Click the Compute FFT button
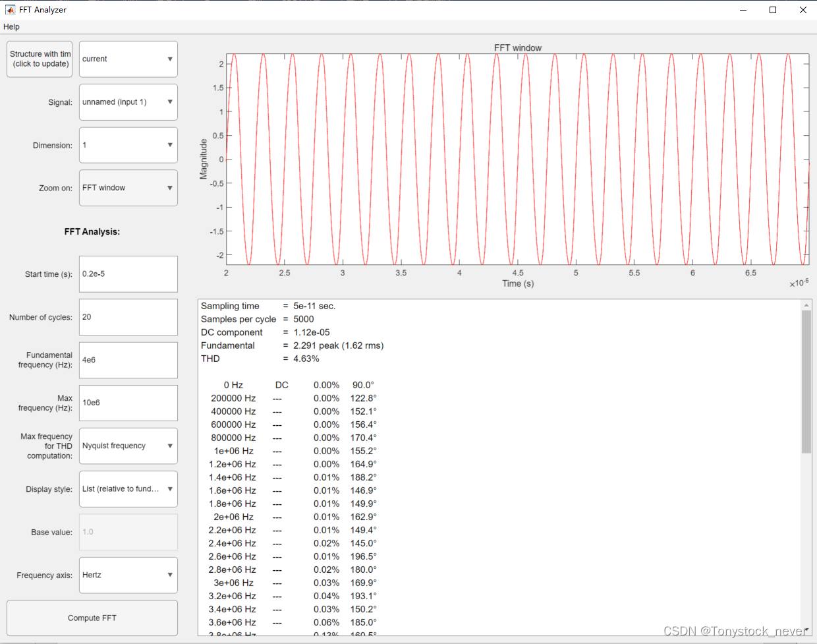817x644 pixels. [x=92, y=618]
